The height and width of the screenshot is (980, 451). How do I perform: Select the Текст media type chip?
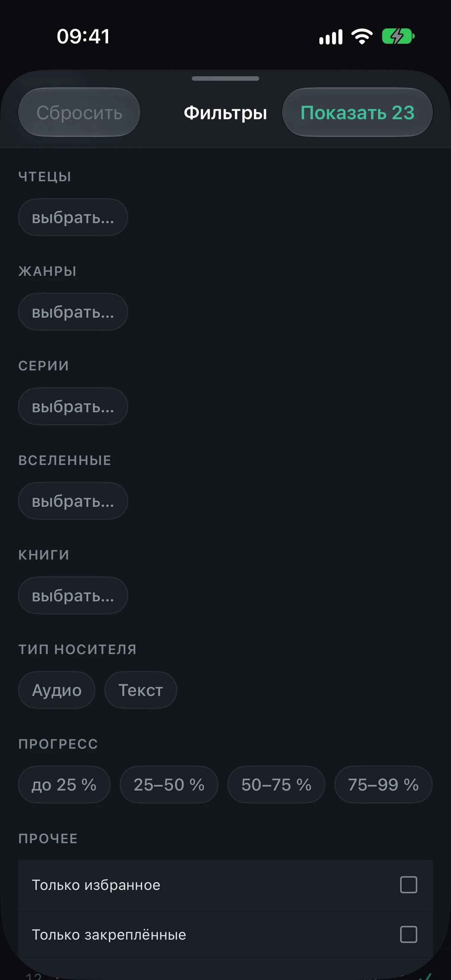coord(141,690)
